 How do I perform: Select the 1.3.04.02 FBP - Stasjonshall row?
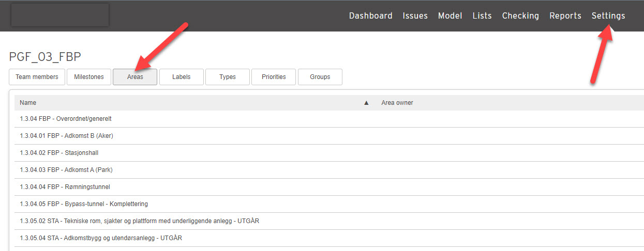click(329, 153)
